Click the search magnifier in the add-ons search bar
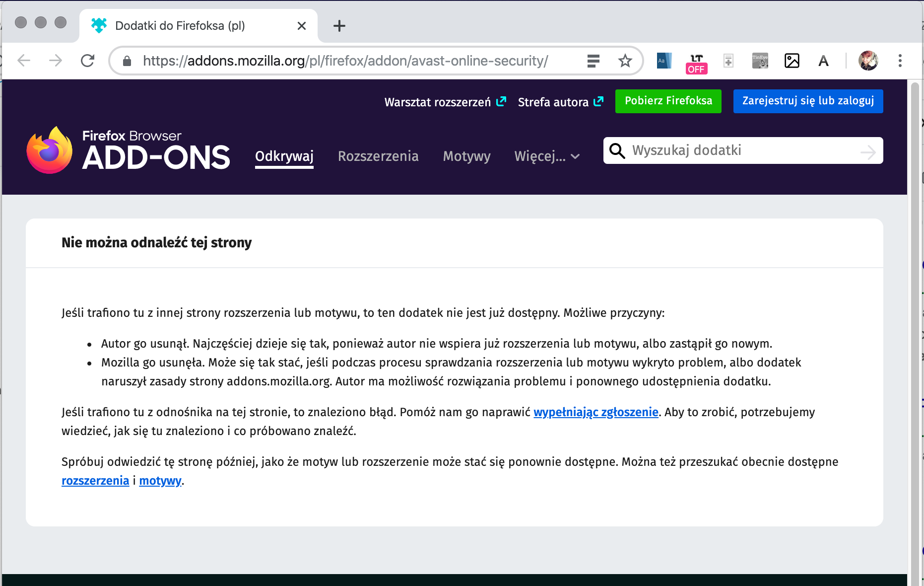The image size is (924, 586). tap(617, 150)
